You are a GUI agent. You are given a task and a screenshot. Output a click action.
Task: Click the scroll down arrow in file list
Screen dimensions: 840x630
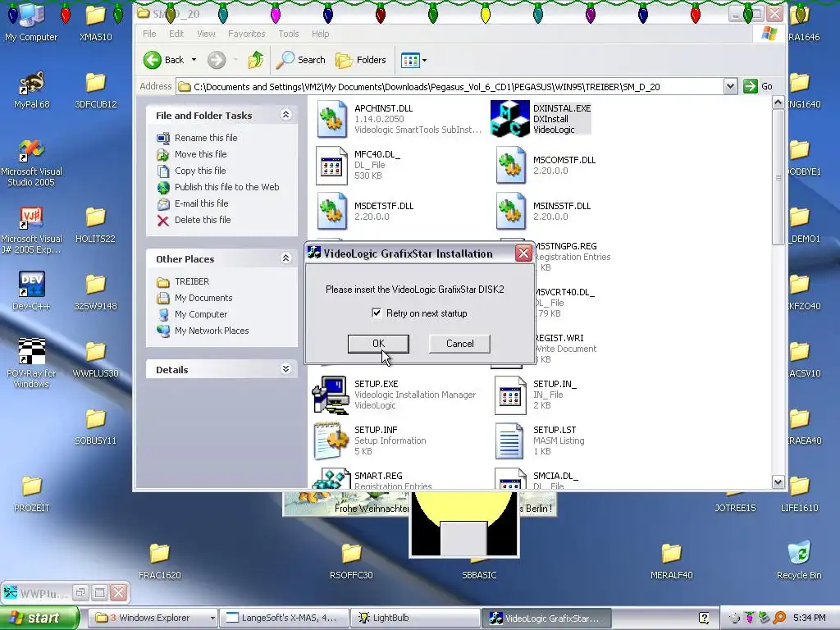point(778,482)
